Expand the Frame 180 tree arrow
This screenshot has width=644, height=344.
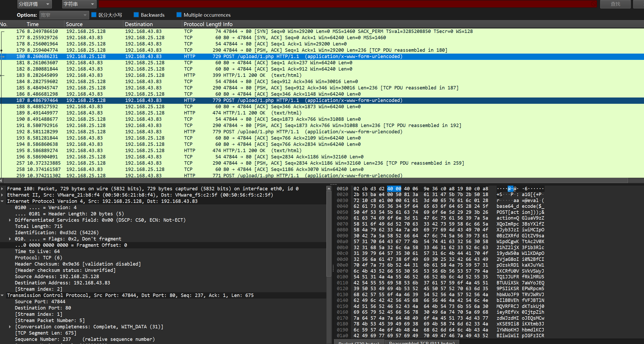[2, 189]
